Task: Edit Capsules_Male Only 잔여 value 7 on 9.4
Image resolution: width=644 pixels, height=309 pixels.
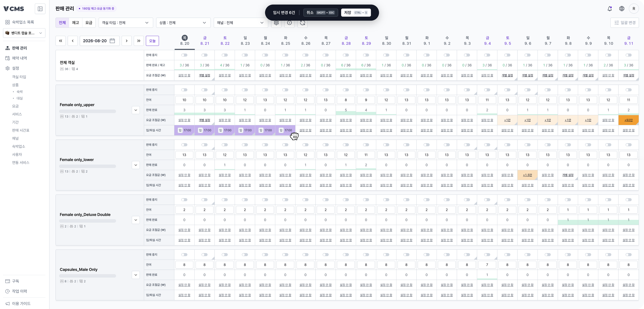Action: (487, 265)
